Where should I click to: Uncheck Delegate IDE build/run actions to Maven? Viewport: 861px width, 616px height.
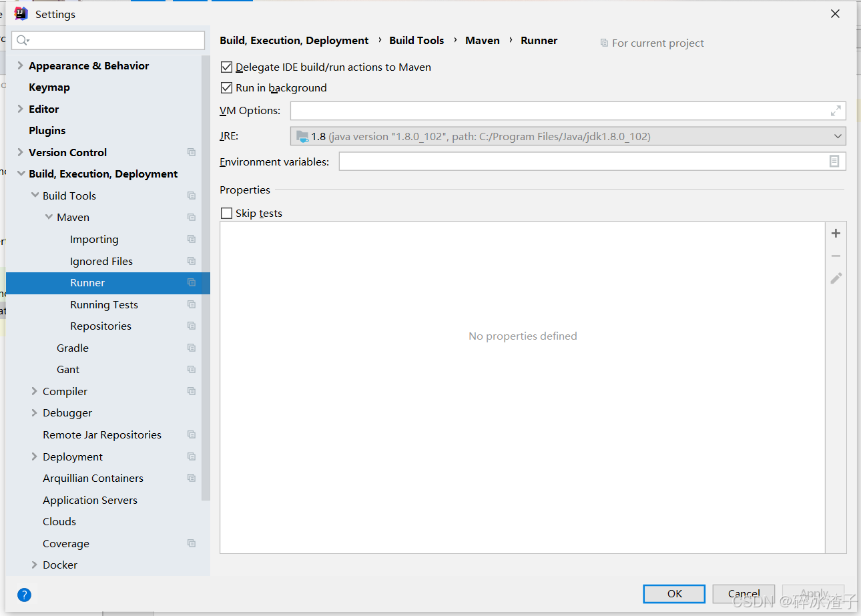tap(226, 67)
